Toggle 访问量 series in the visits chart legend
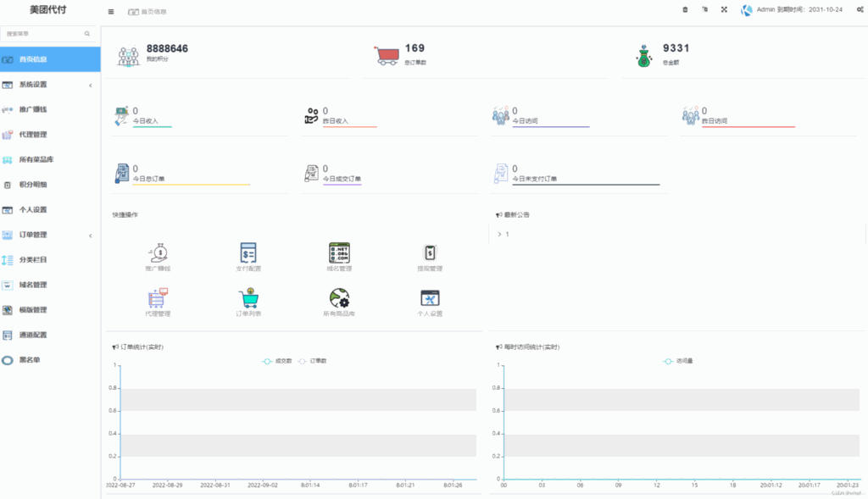The width and height of the screenshot is (868, 499). click(x=677, y=361)
